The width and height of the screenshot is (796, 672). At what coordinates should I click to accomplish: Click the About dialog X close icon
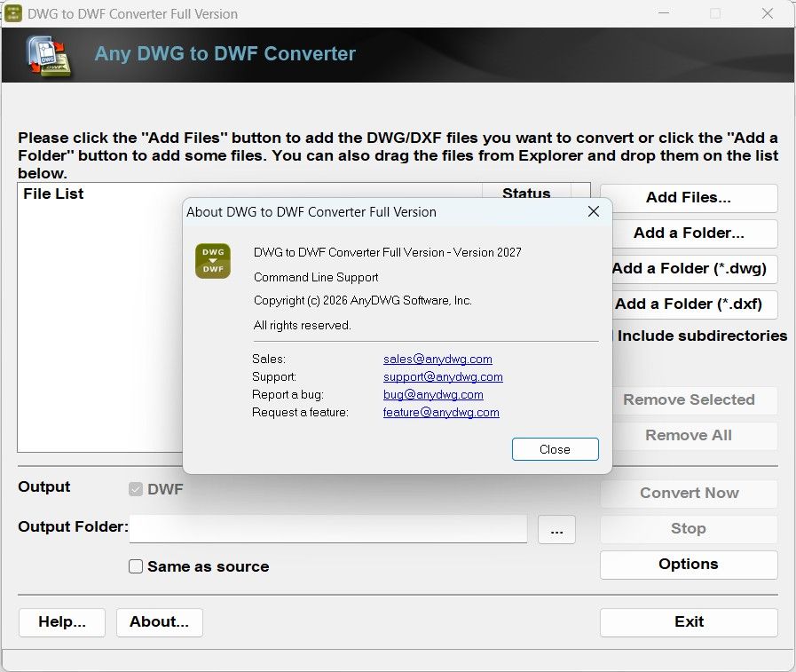[594, 212]
